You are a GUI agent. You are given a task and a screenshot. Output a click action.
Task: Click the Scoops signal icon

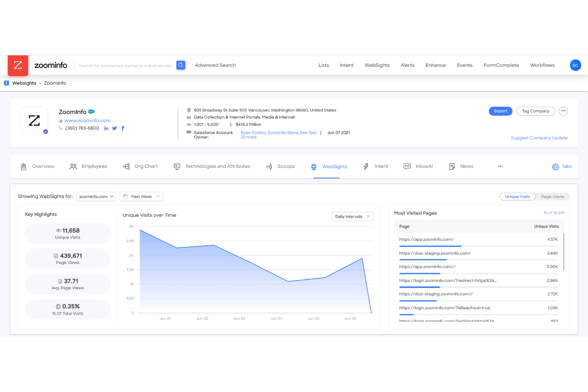[269, 167]
